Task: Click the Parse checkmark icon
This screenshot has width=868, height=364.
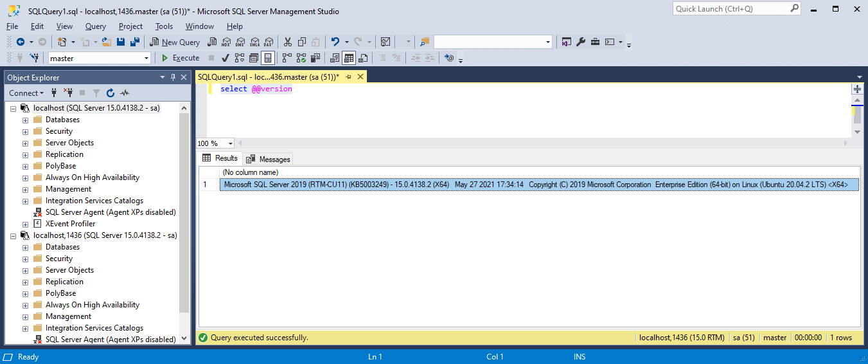Action: (226, 58)
